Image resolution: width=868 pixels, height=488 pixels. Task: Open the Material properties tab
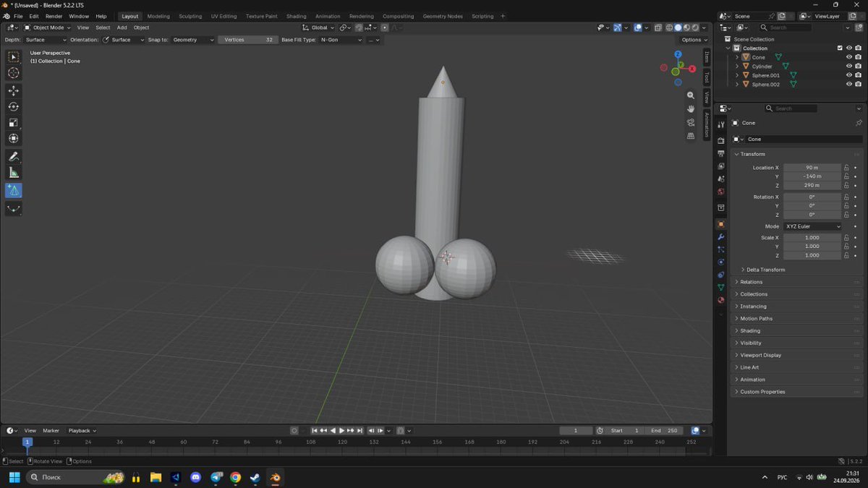click(x=720, y=300)
